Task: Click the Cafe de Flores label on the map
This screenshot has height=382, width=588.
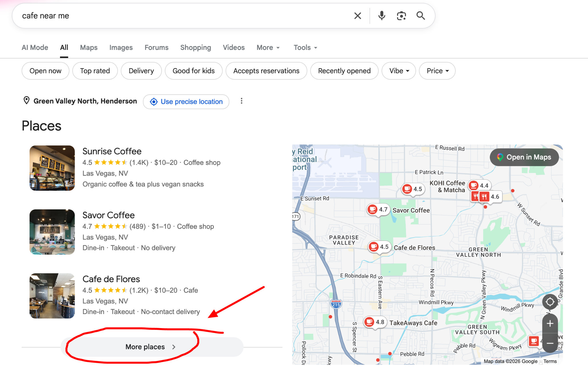Action: (x=415, y=247)
